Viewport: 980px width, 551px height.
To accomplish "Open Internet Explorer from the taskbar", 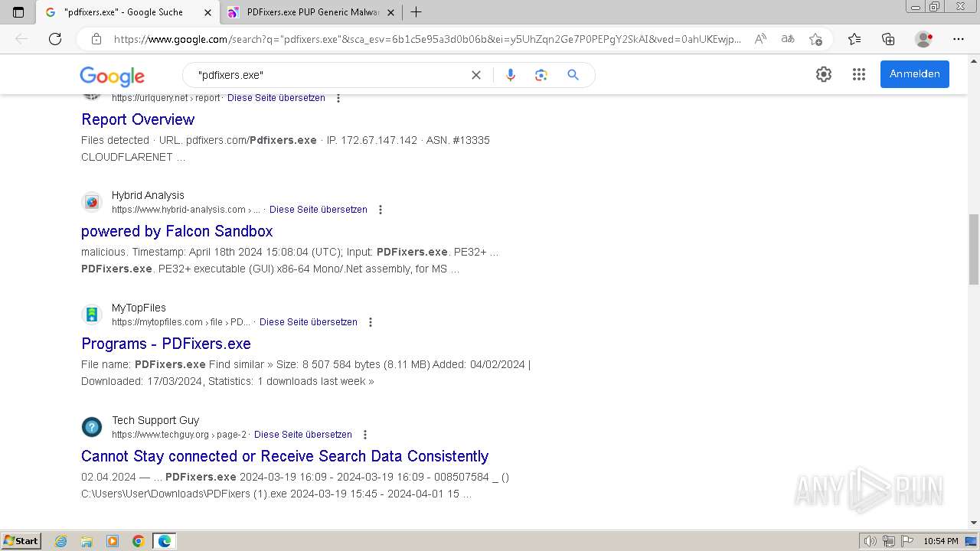I will (61, 541).
